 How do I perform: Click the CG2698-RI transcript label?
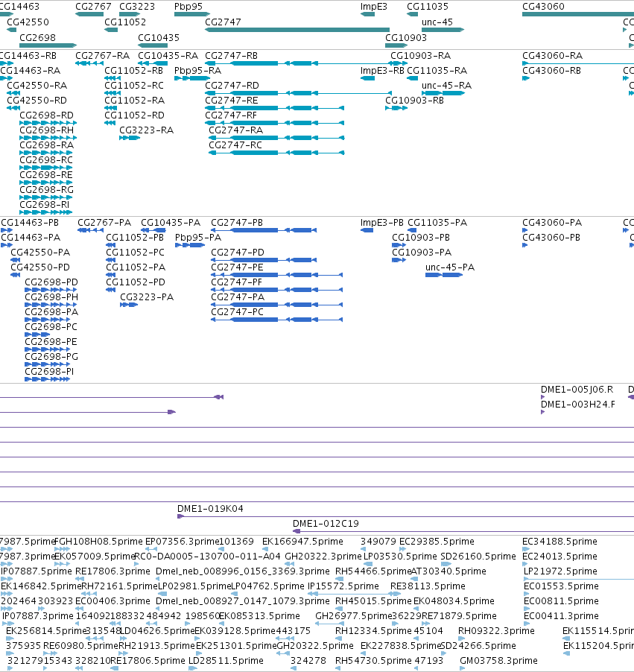pos(45,204)
